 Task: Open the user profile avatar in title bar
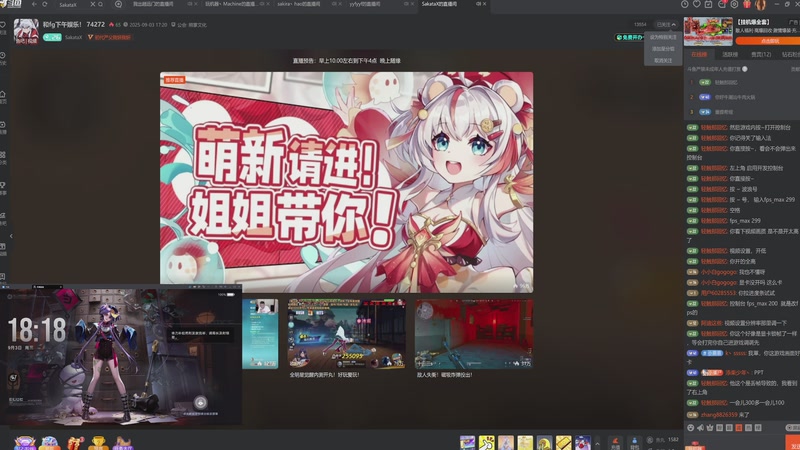pyautogui.click(x=761, y=5)
